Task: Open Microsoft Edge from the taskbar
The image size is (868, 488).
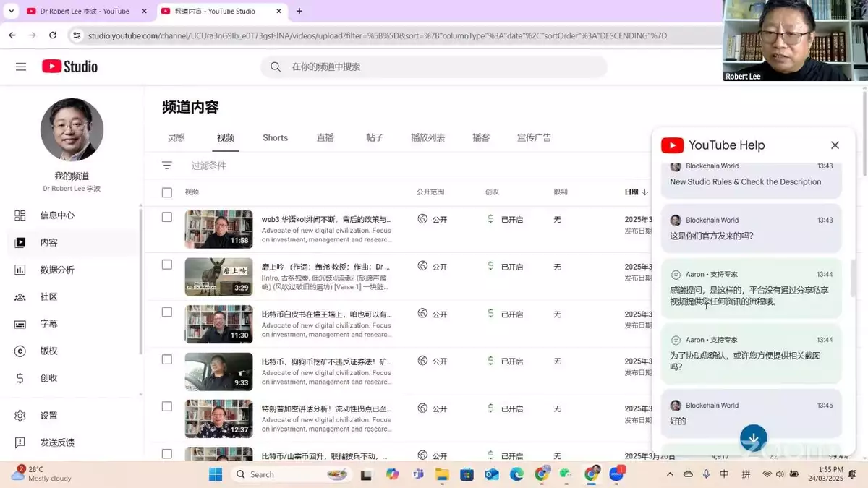Action: pos(516,474)
